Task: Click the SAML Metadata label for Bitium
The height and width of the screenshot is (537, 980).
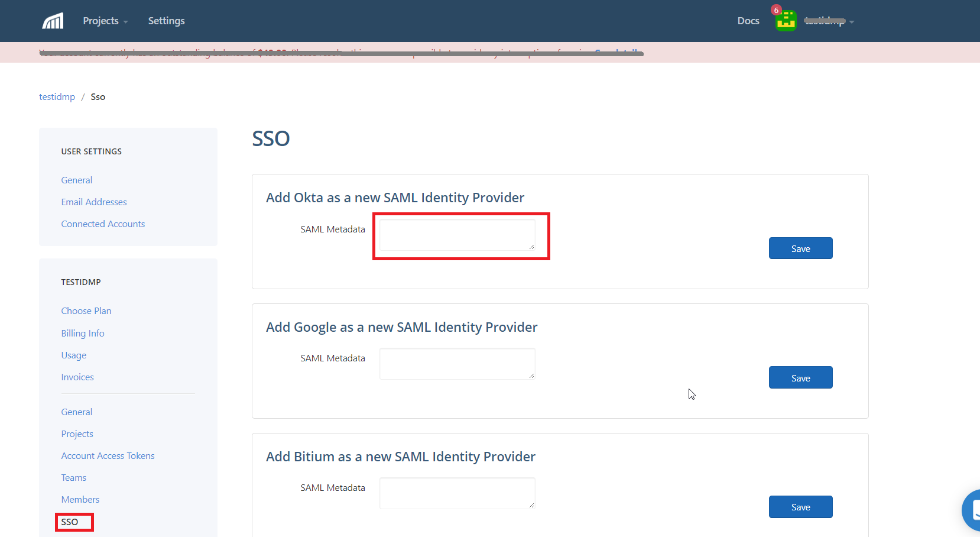Action: tap(333, 487)
